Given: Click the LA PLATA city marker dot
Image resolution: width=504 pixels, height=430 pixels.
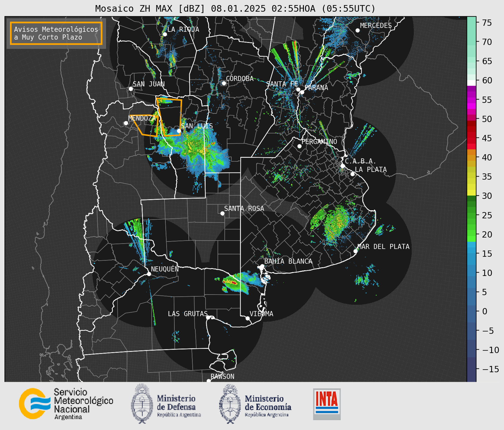Looking at the screenshot, I should 353,174.
